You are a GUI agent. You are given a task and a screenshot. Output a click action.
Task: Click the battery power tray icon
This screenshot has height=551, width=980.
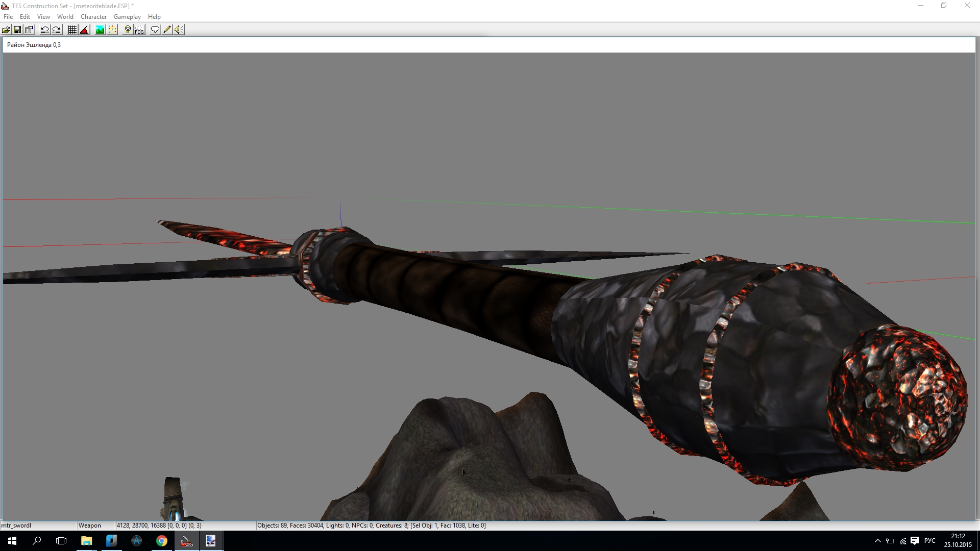pyautogui.click(x=890, y=541)
